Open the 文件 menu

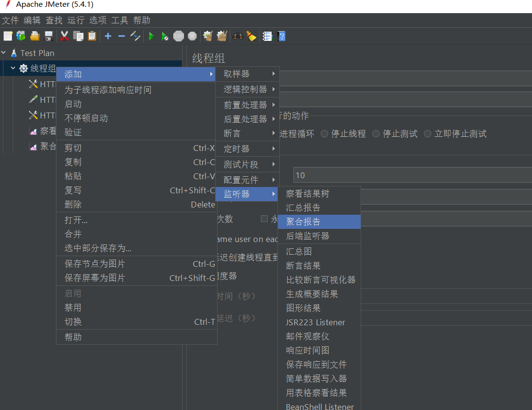(x=10, y=20)
